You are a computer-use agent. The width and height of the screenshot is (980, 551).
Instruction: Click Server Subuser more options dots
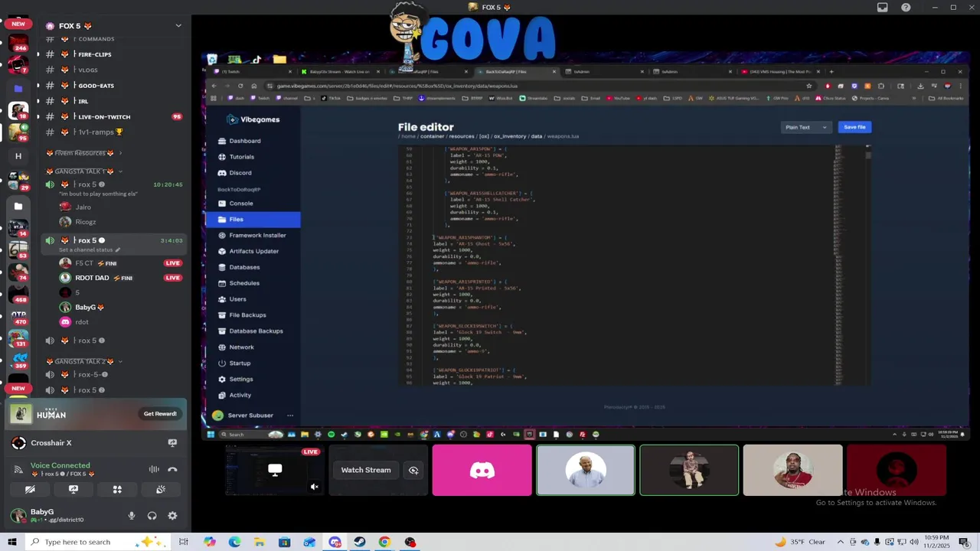click(290, 416)
